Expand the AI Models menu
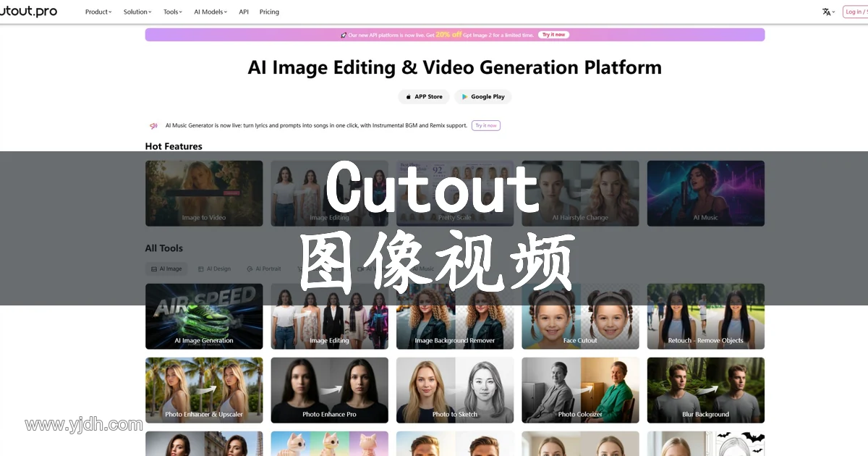This screenshot has width=868, height=456. click(210, 12)
